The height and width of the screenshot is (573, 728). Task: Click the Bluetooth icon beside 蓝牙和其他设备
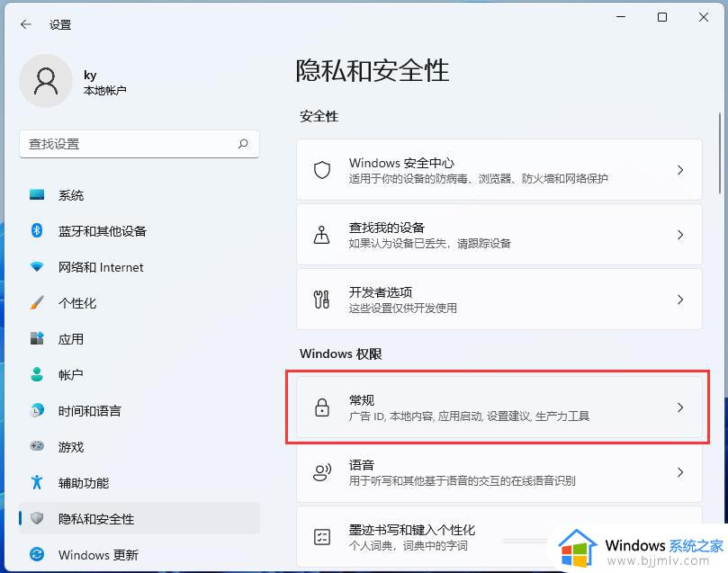tap(37, 230)
